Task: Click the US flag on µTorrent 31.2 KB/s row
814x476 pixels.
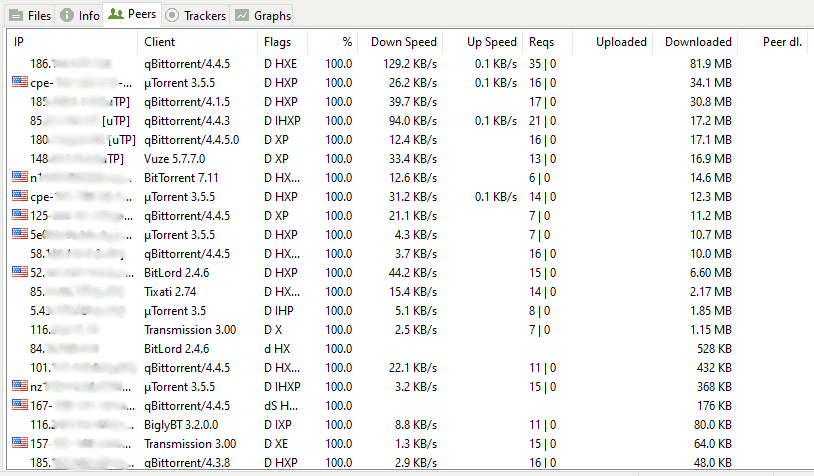Action: (x=20, y=196)
